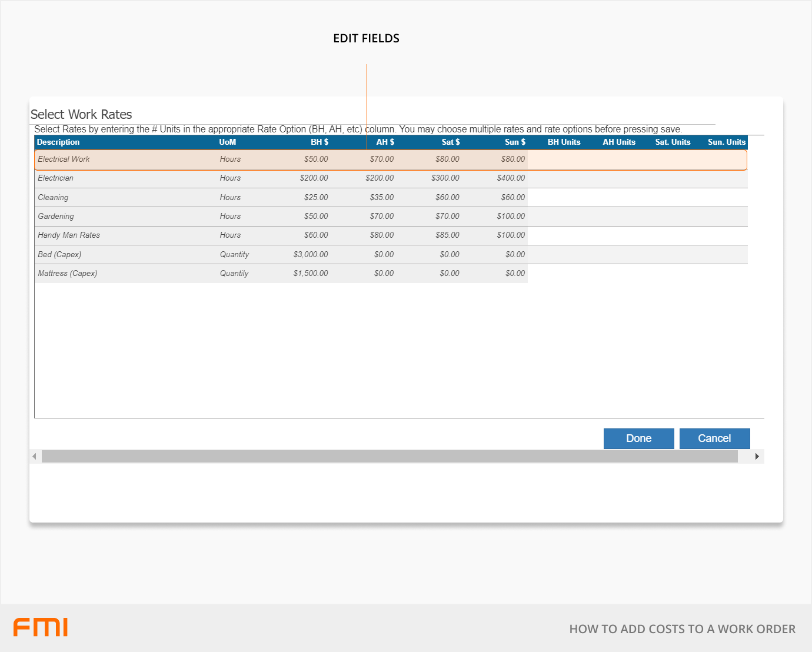Click the Done button

638,438
